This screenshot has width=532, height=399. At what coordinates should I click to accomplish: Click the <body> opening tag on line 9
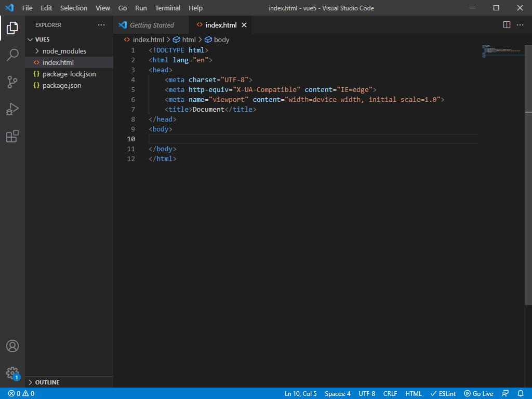click(x=161, y=129)
